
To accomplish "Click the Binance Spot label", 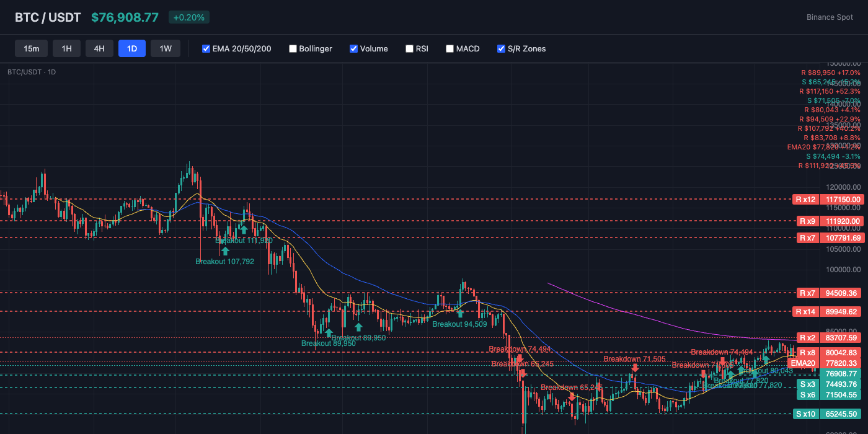I will click(x=830, y=17).
